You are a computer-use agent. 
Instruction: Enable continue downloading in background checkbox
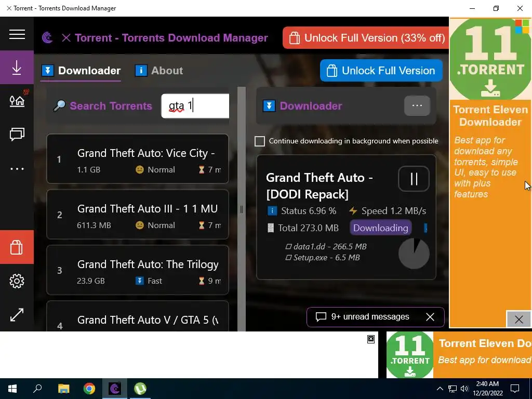point(260,141)
